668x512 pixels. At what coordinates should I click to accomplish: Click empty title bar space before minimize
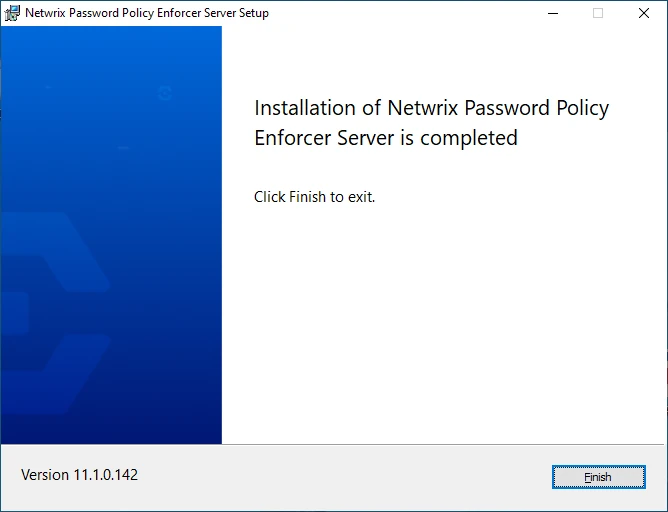400,13
